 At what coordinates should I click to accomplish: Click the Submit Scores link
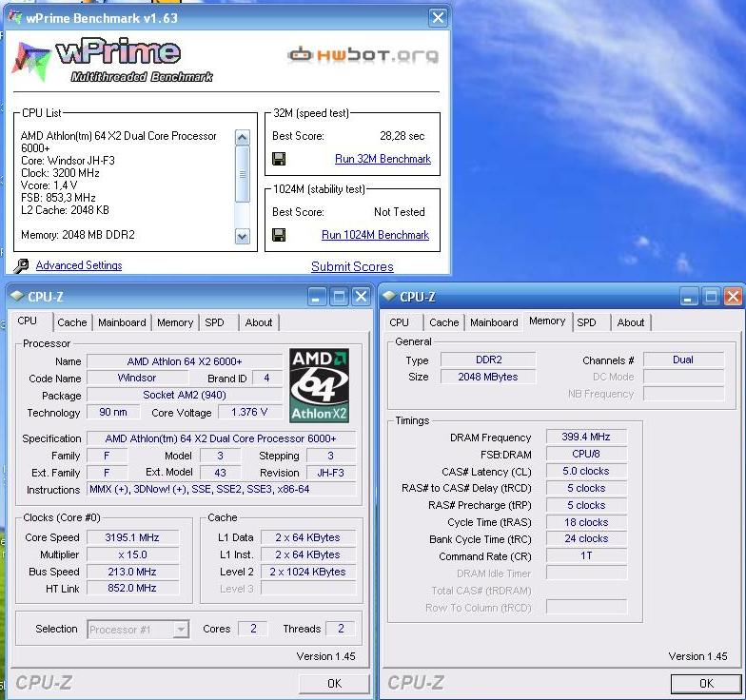click(352, 266)
